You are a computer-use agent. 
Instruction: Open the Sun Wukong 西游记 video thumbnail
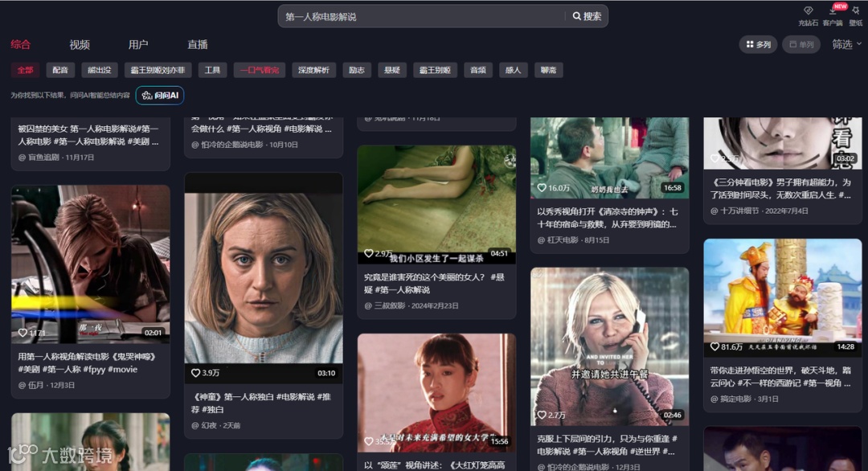tap(783, 297)
